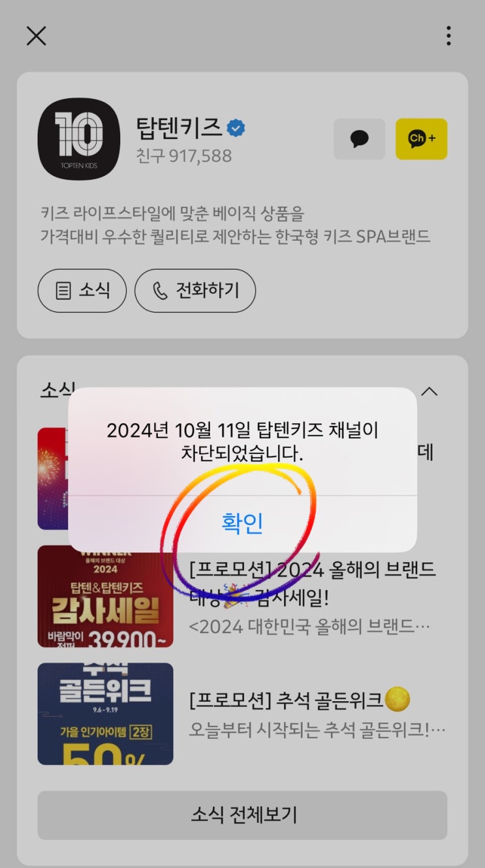Open chat via the speech bubble icon

click(359, 139)
